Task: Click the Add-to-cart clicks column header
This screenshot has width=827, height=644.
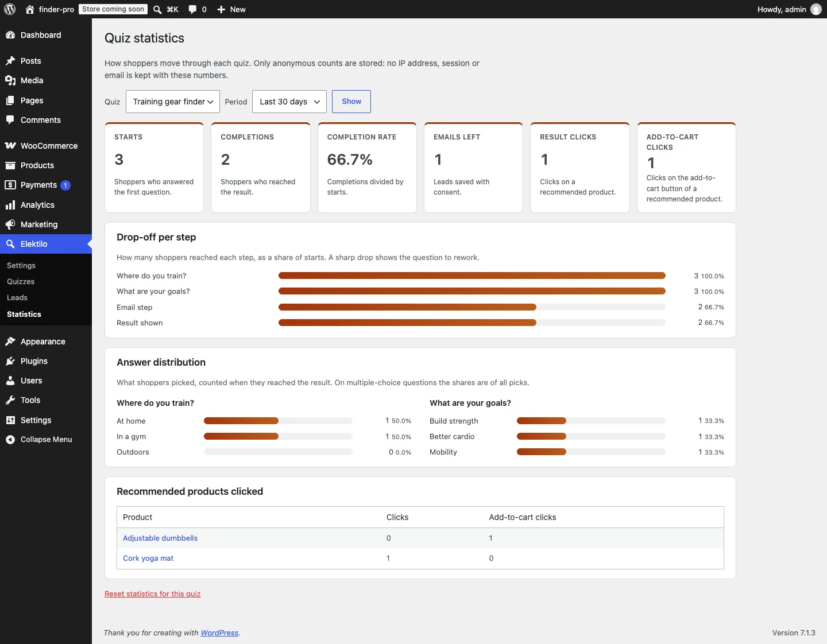Action: 523,517
